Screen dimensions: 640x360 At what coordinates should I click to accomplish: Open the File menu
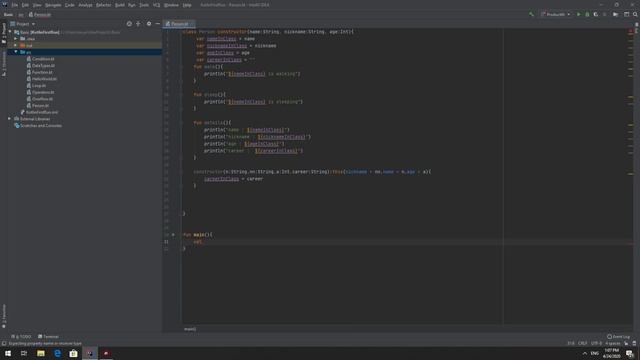[15, 5]
